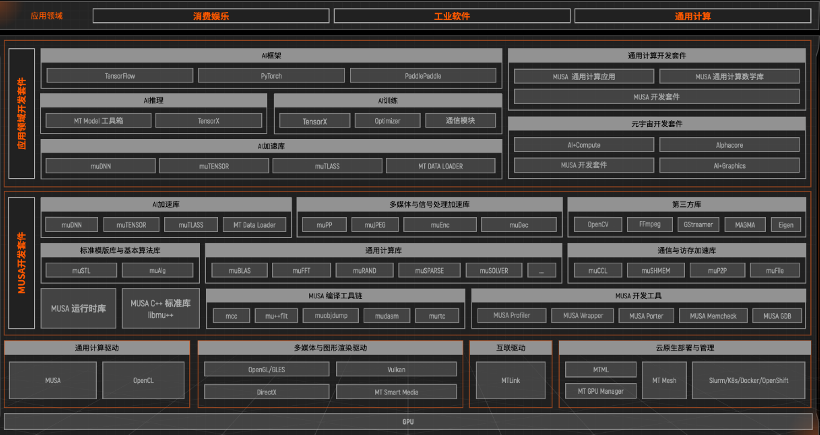820x435 pixels.
Task: Select the 通用计算 application domain box
Action: [x=692, y=16]
